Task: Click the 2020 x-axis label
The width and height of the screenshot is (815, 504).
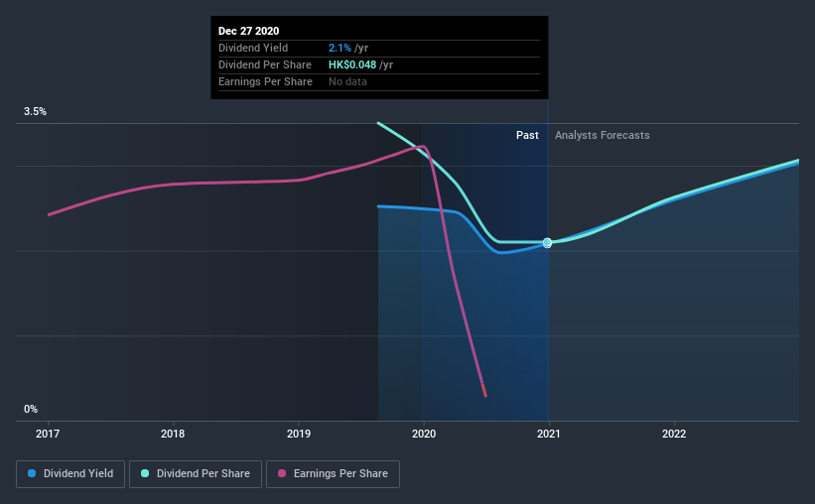Action: tap(424, 434)
